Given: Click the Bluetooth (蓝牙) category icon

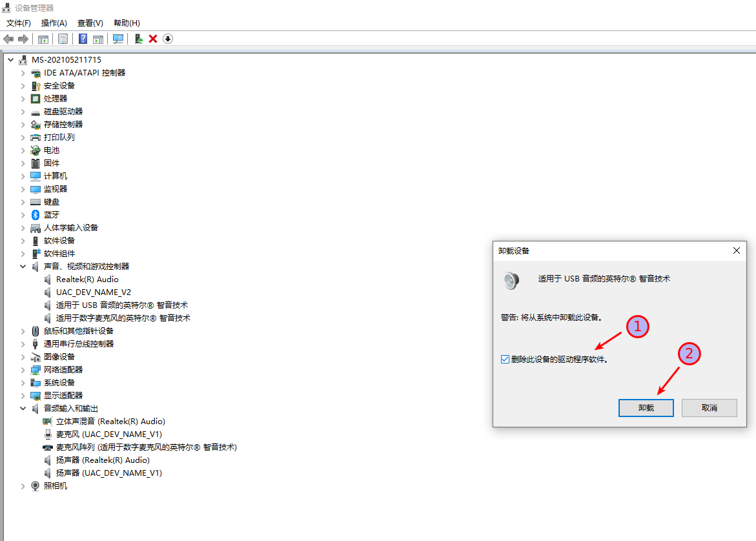Looking at the screenshot, I should coord(36,214).
